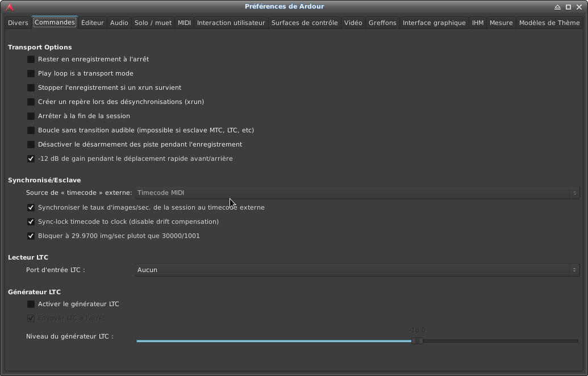
Task: Click the Port d'entrée LTC label
Action: click(x=56, y=270)
